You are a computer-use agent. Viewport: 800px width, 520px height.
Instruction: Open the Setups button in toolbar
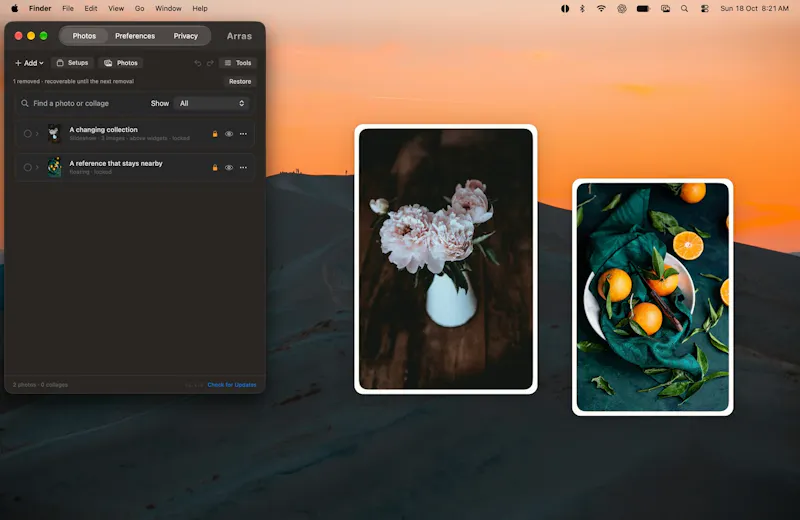click(x=72, y=63)
